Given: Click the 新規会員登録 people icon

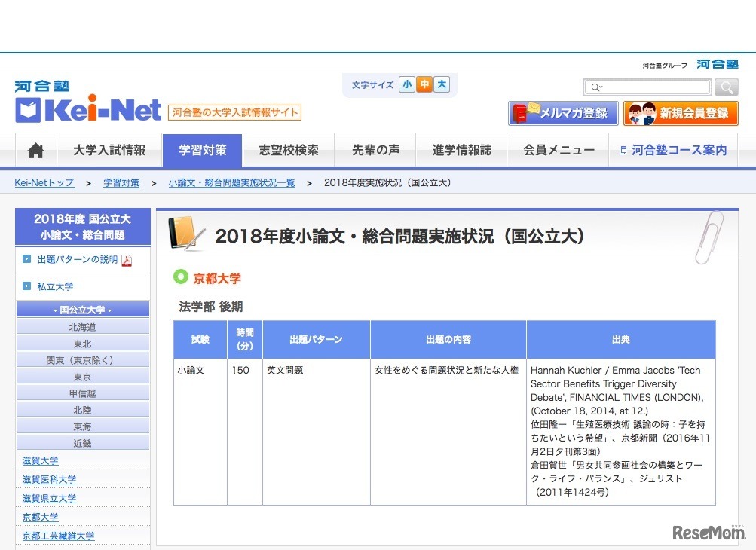Looking at the screenshot, I should (643, 113).
